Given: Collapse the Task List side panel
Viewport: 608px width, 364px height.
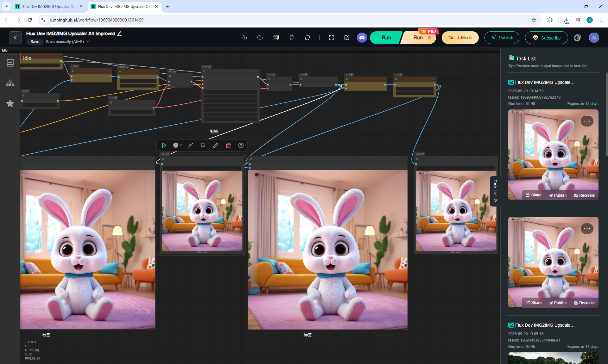Looking at the screenshot, I should pyautogui.click(x=495, y=191).
